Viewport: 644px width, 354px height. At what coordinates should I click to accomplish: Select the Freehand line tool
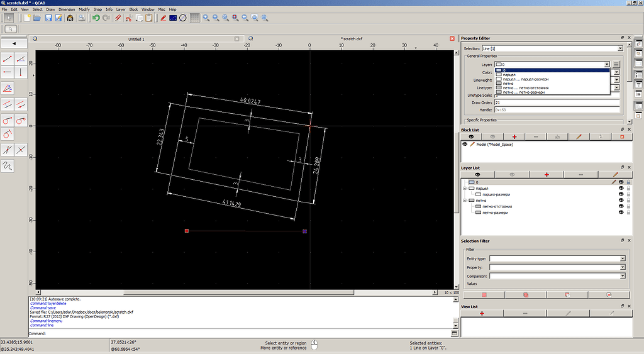8,166
